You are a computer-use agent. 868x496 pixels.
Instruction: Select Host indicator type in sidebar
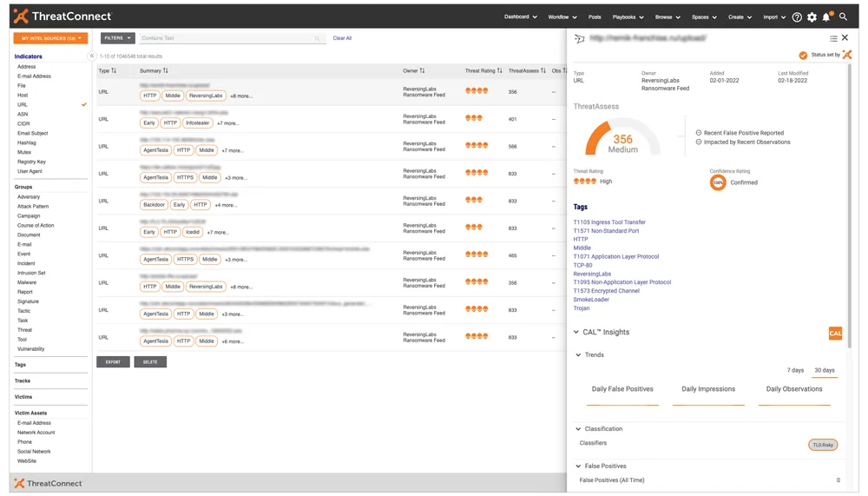coord(23,96)
